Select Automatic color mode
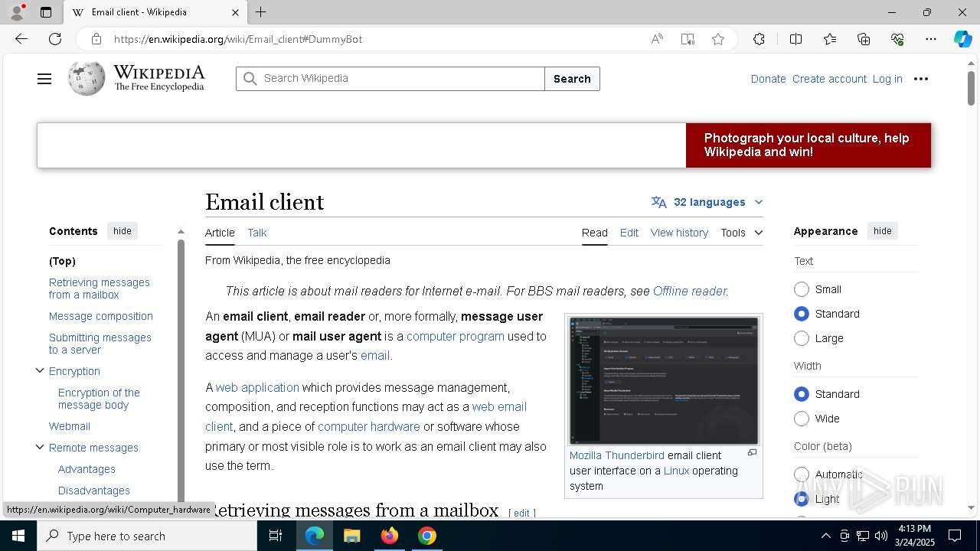This screenshot has height=551, width=980. point(802,474)
